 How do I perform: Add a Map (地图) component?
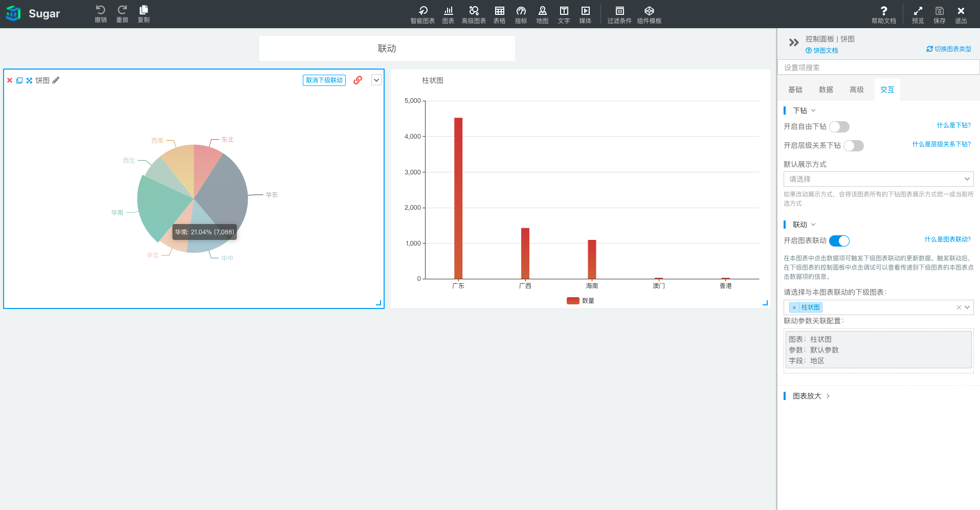point(542,15)
